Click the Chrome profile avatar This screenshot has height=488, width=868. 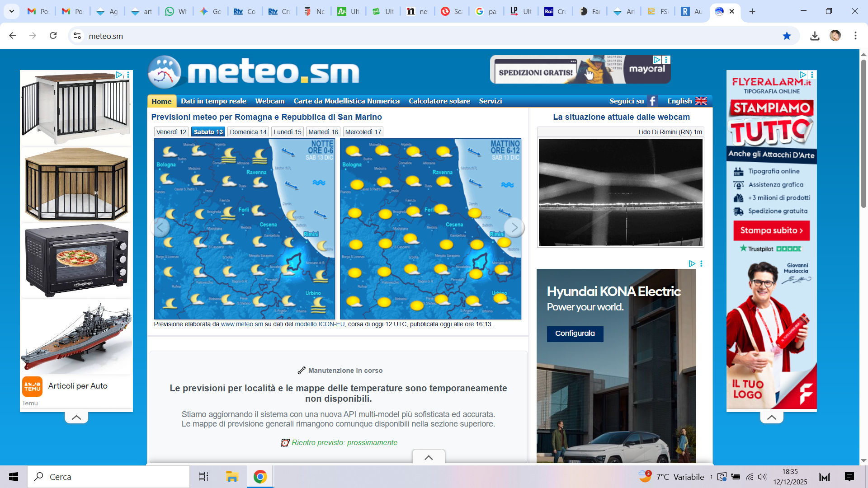(835, 36)
